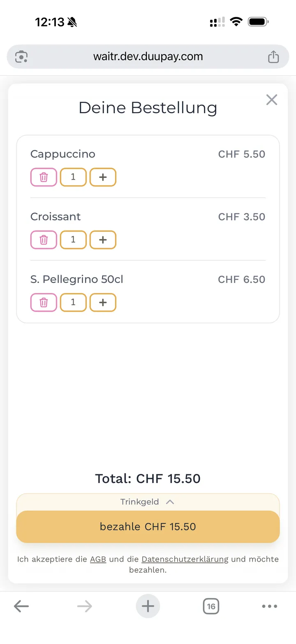The height and width of the screenshot is (644, 296).
Task: Delete Cappuccino from the order
Action: 44,177
